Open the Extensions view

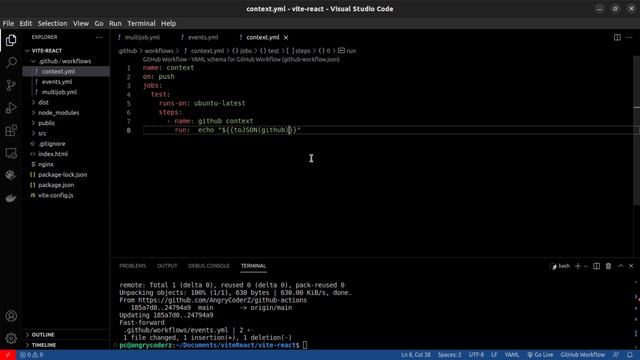[11, 130]
